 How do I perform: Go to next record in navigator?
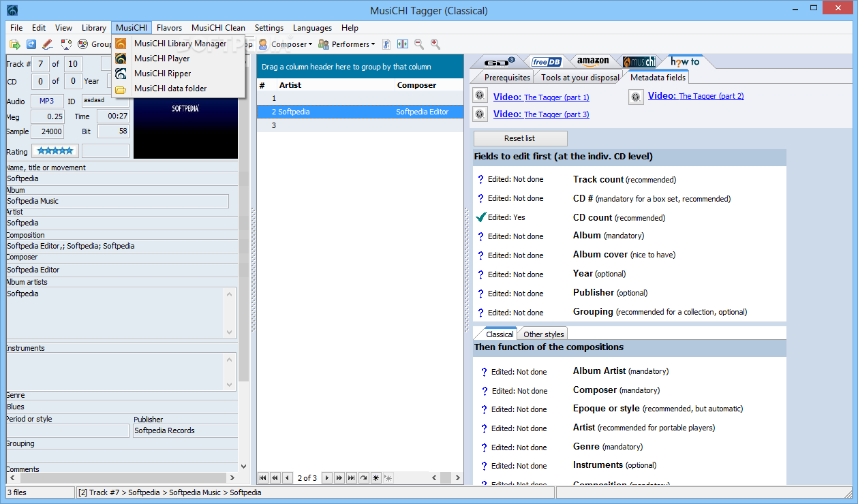(327, 478)
